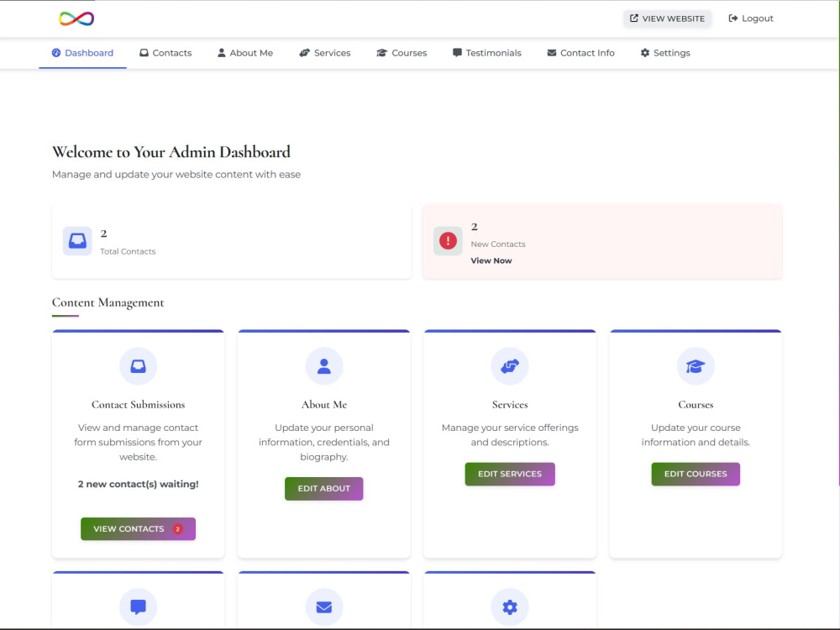The height and width of the screenshot is (630, 840).
Task: Click the handshake icon beside Services tab
Action: [304, 52]
